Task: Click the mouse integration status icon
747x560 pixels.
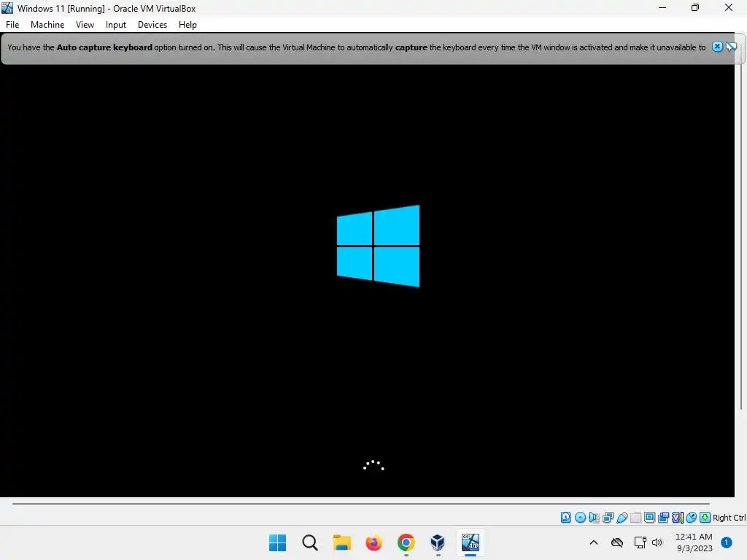Action: 692,518
